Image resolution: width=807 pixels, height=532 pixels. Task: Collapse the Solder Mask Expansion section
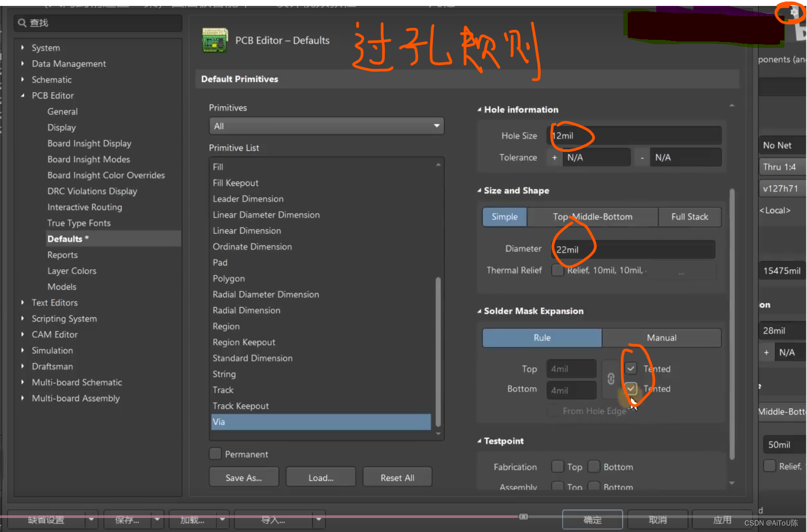479,311
